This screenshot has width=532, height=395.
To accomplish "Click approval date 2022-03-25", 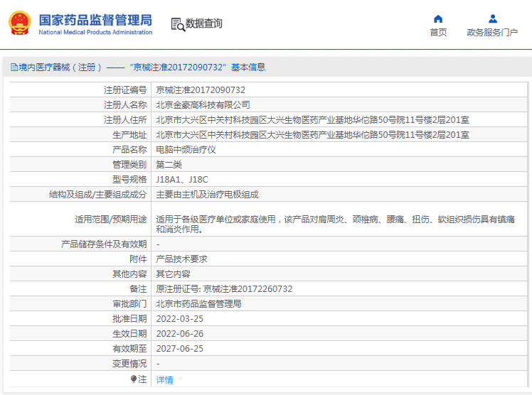I will [x=179, y=319].
